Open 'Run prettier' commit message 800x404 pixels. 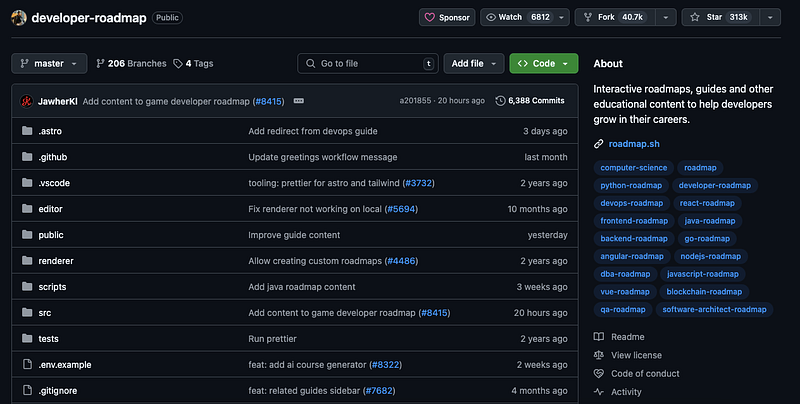(x=272, y=339)
